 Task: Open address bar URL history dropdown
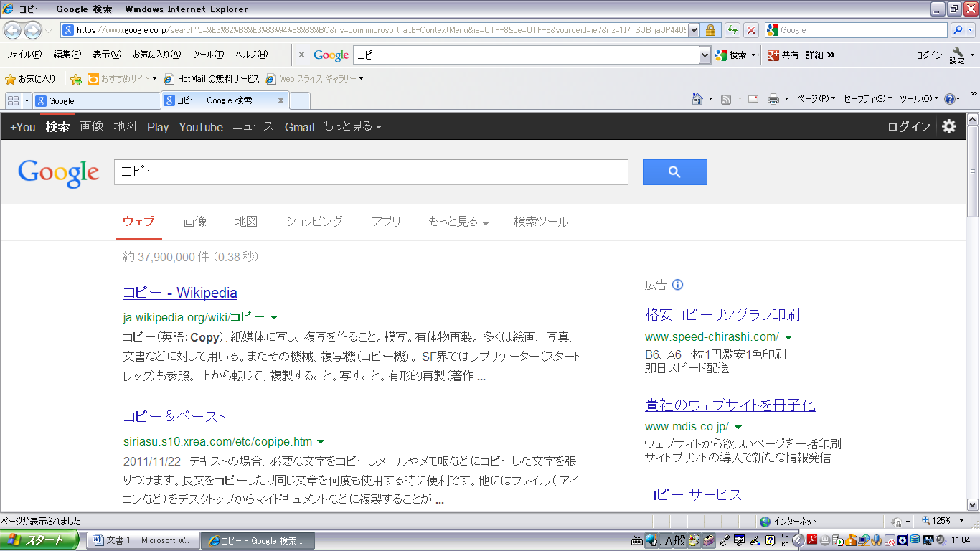click(x=693, y=30)
